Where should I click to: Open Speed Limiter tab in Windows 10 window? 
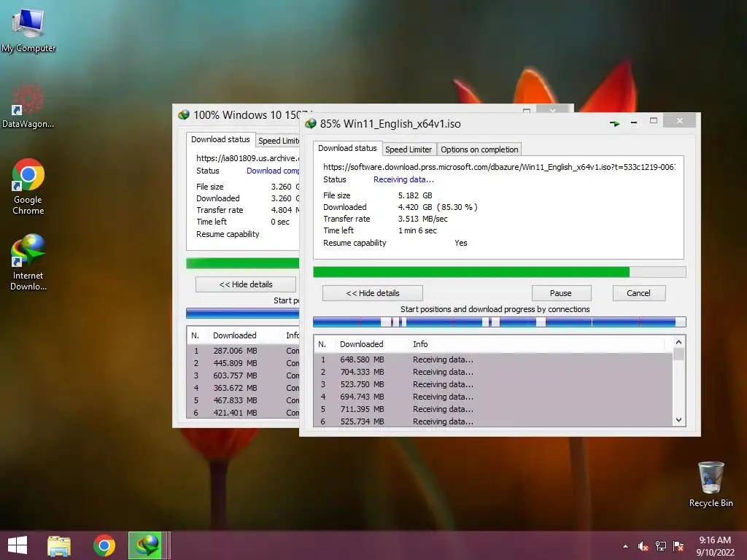coord(278,141)
